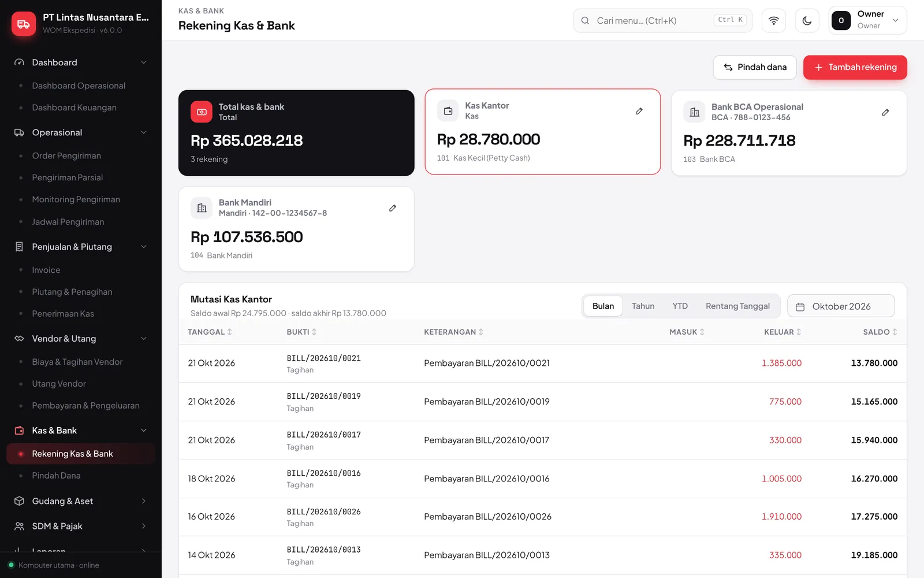
Task: Edit Kas Kantor account pencil icon
Action: click(x=639, y=111)
